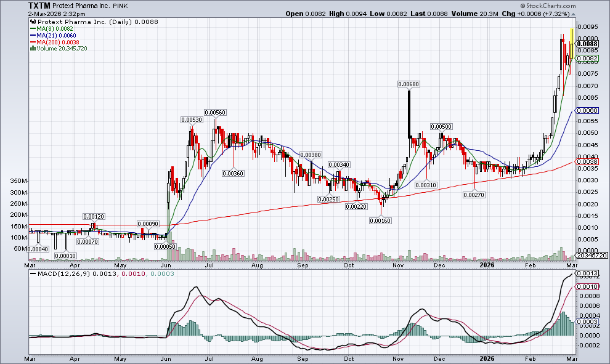Click the 0.0070 price axis label

coord(587,86)
